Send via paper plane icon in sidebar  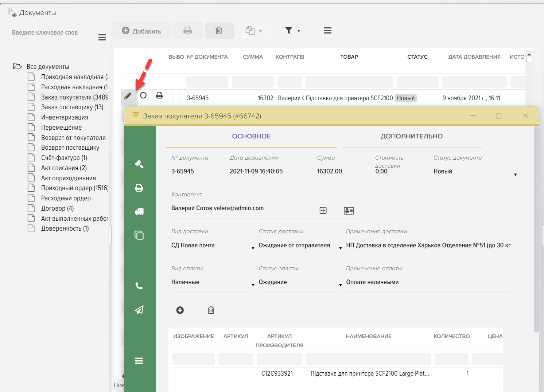(139, 310)
